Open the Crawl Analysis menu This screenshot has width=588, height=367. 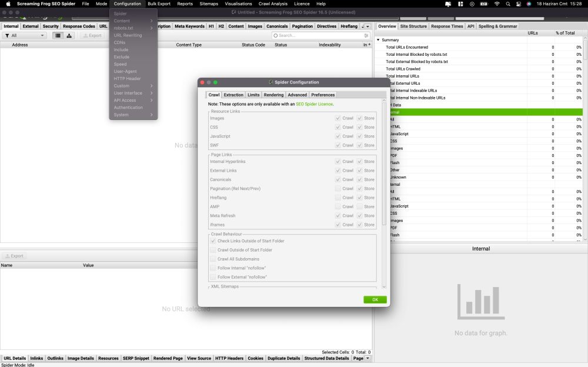tap(273, 4)
